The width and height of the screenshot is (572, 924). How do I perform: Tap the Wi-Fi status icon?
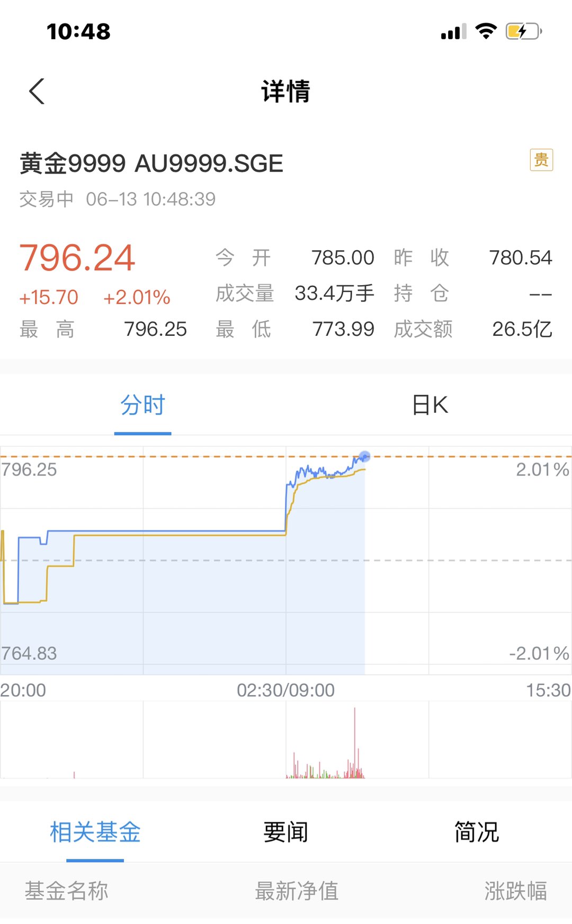[x=486, y=31]
